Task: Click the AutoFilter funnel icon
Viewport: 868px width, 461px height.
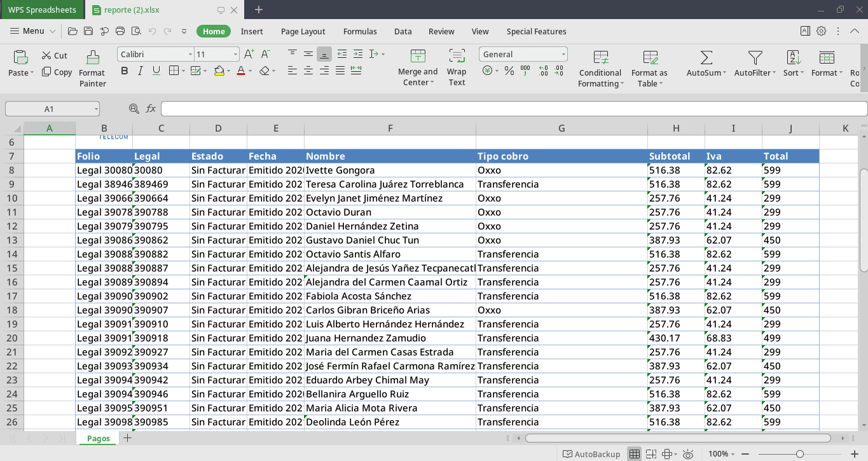Action: coord(755,57)
